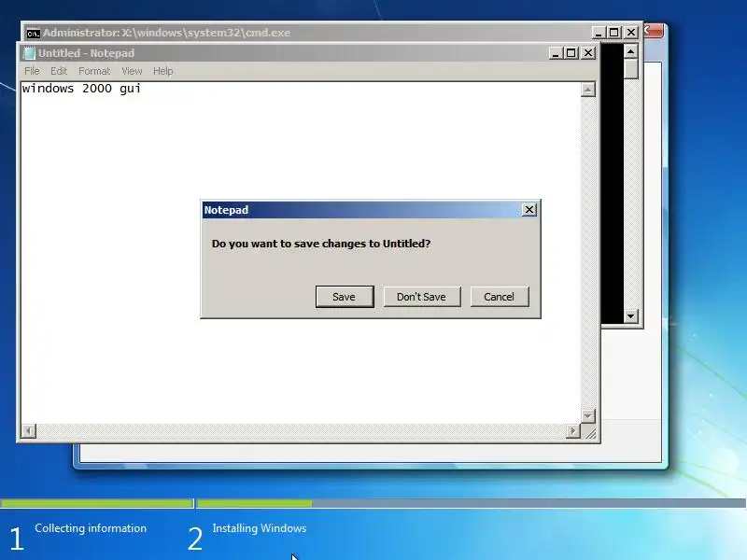Screen dimensions: 747x560
Task: Click Notepad vertical scrollbar up arrow
Action: point(588,90)
